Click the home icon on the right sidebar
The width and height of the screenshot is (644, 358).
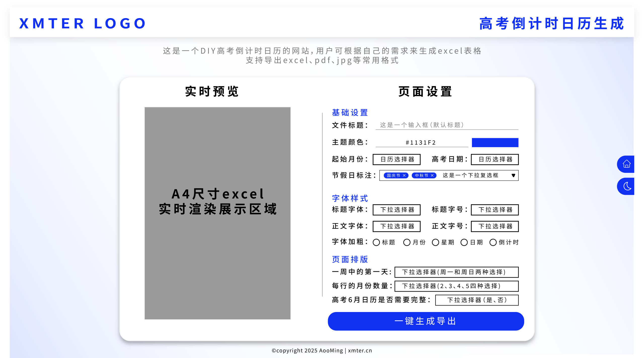[626, 164]
